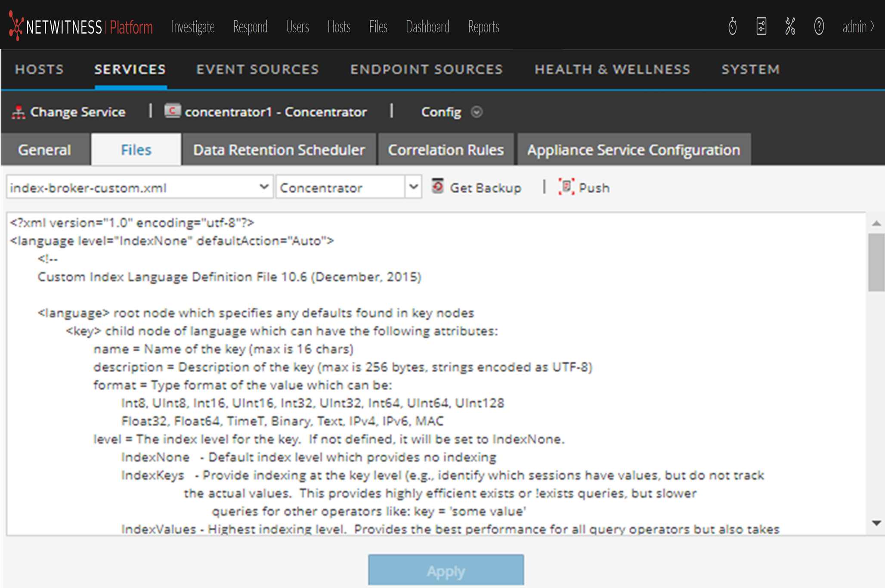Screen dimensions: 885x588
Task: Expand the index-broker-custom.xml file dropdown
Action: (264, 187)
